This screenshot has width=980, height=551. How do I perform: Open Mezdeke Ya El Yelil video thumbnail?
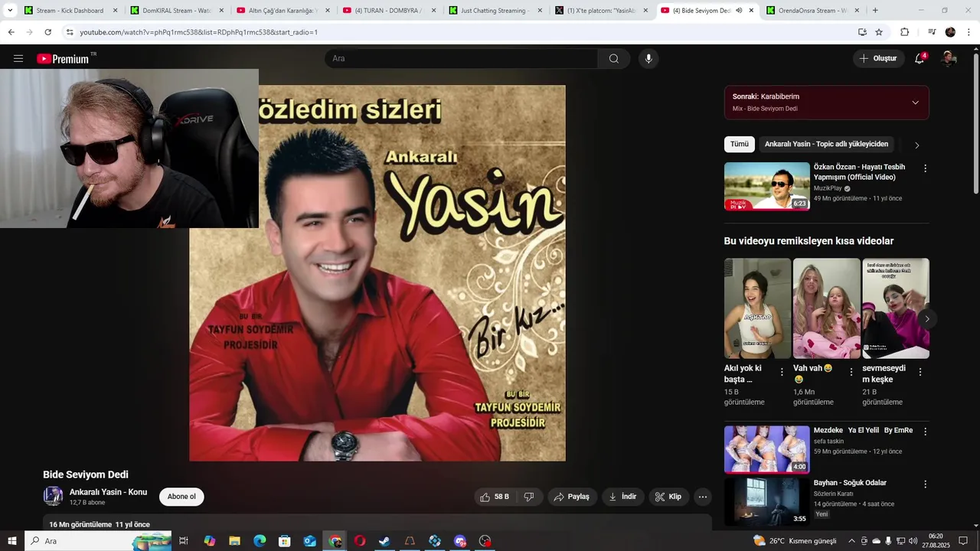click(767, 450)
